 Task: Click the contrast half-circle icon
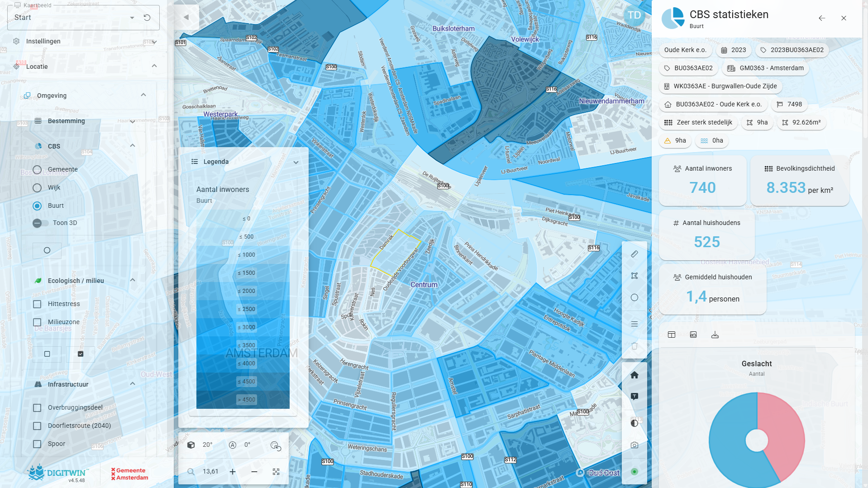pos(634,423)
